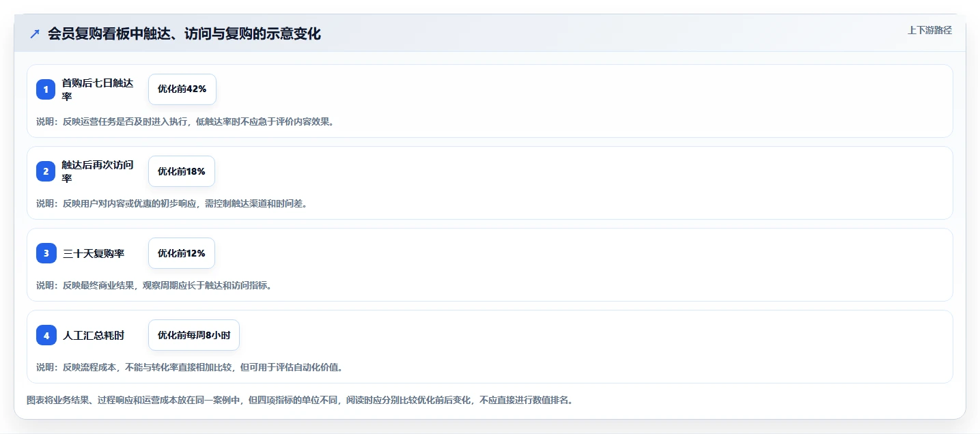The image size is (980, 434).
Task: Click the 人工汇总耗时 metric label
Action: point(94,335)
